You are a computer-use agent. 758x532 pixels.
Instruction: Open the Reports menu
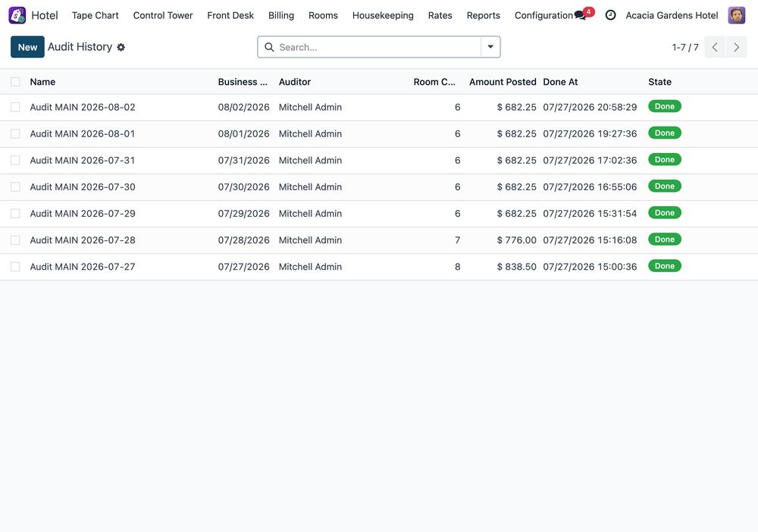click(484, 15)
